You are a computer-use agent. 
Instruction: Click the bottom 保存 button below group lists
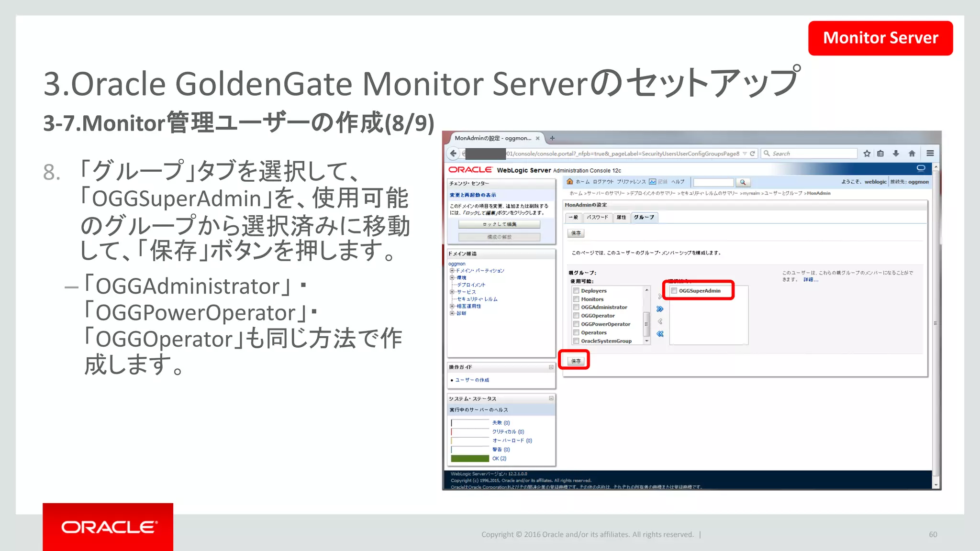click(576, 361)
